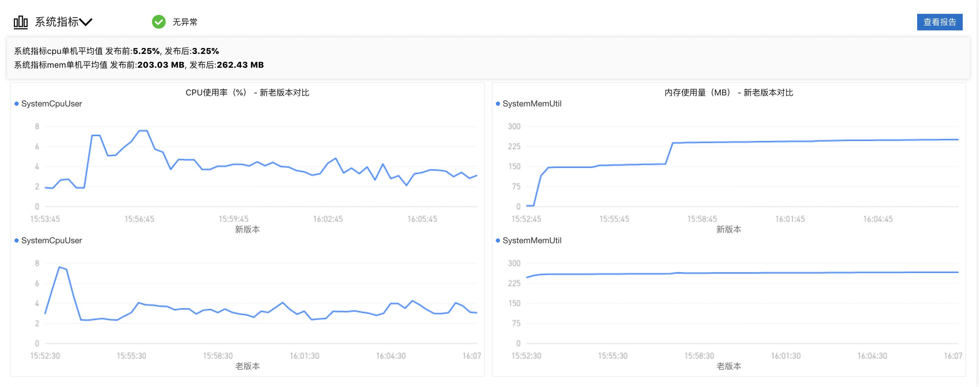The height and width of the screenshot is (387, 980).
Task: Click the green checkmark status icon
Action: click(158, 22)
